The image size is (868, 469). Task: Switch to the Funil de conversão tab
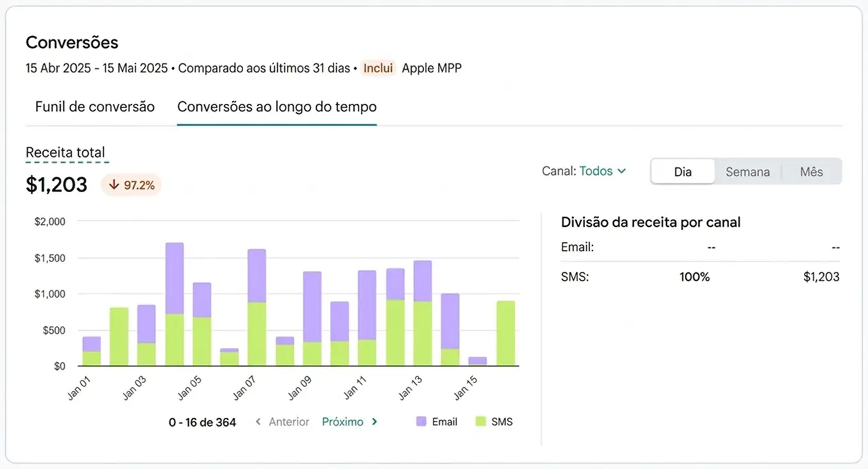(x=94, y=106)
